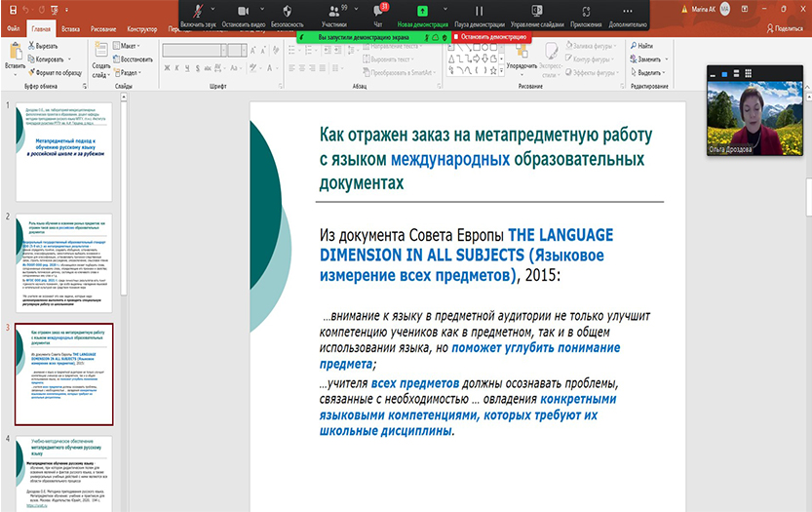Screen dimensions: 812x512
Task: Pause the screen share
Action: pos(480,12)
